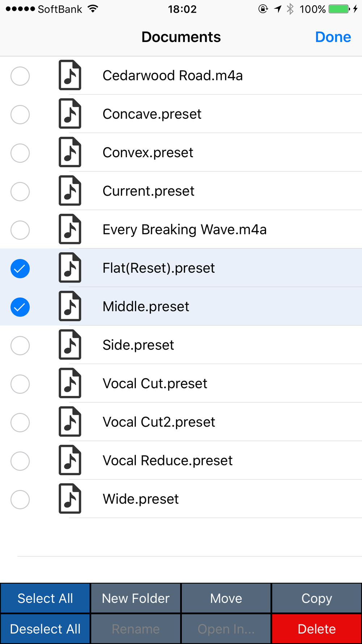The width and height of the screenshot is (362, 644).
Task: Select the Current.preset file row
Action: (181, 191)
